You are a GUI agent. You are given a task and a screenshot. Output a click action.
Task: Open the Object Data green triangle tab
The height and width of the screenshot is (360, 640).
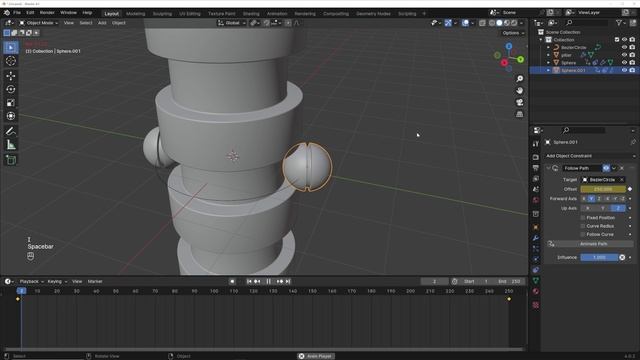[x=536, y=280]
